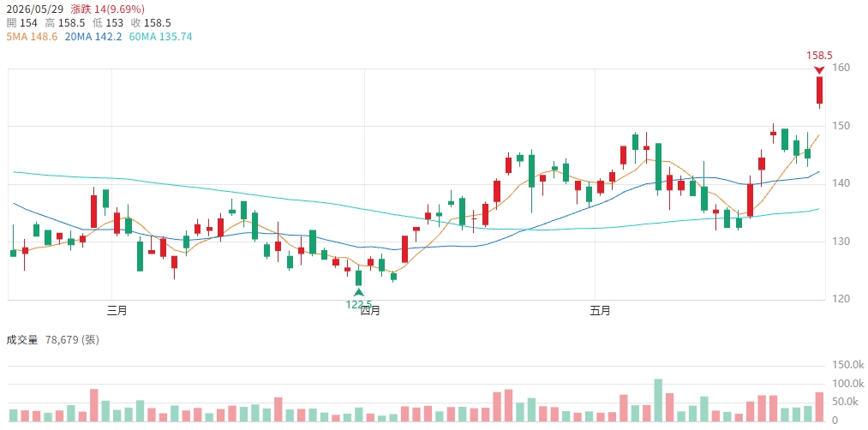Click the 160 price axis label

(840, 68)
